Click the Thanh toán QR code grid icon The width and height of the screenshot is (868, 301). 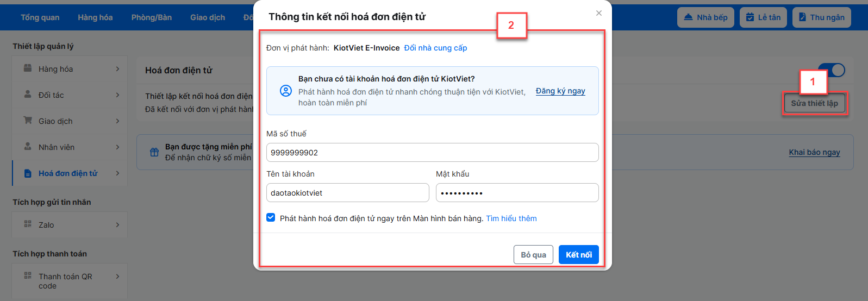(28, 275)
